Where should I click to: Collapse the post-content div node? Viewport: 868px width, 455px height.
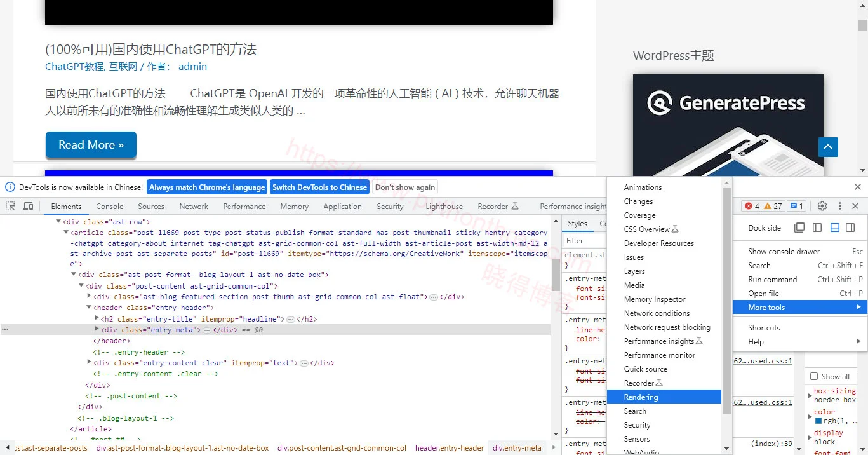click(x=81, y=286)
